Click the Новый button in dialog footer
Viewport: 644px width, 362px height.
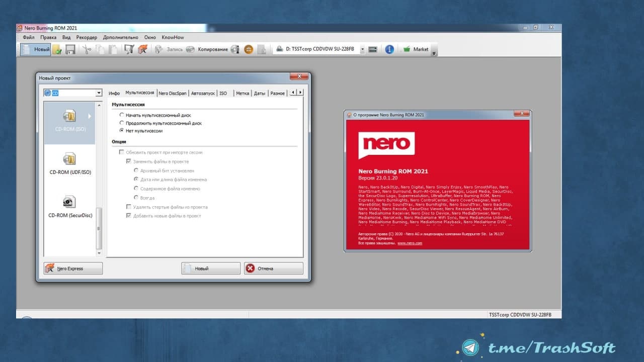click(x=211, y=268)
